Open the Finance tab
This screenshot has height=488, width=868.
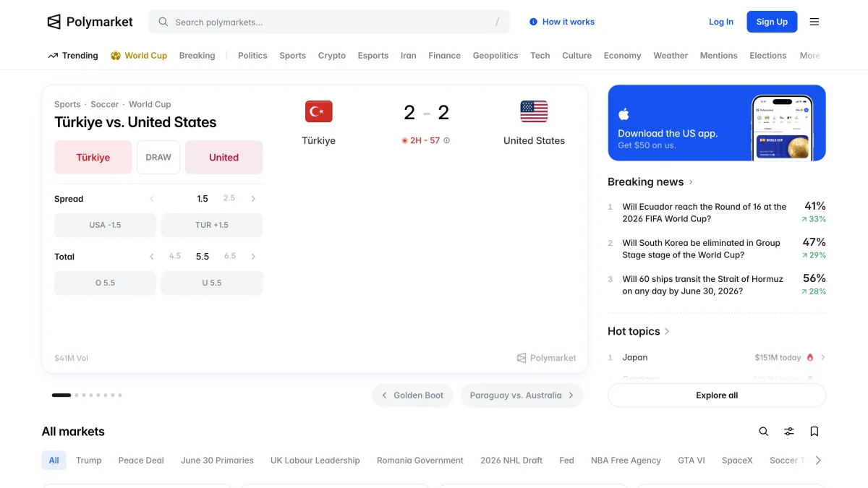click(x=444, y=56)
